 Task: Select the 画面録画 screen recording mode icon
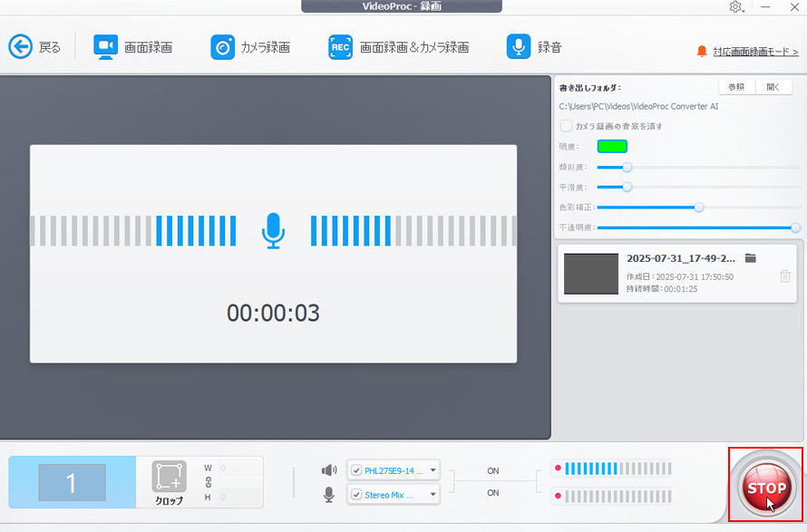coord(104,46)
